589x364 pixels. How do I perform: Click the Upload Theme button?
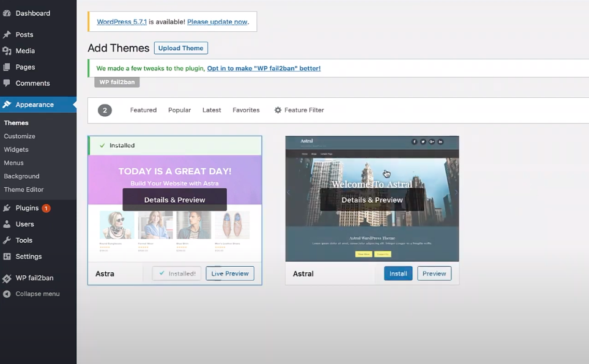tap(180, 48)
